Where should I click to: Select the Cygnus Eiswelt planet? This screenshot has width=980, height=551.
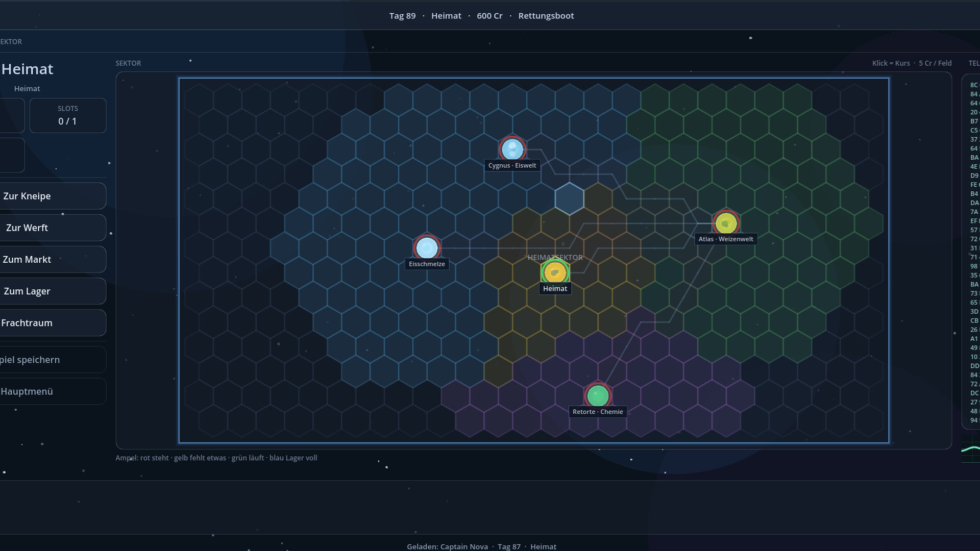(x=512, y=149)
